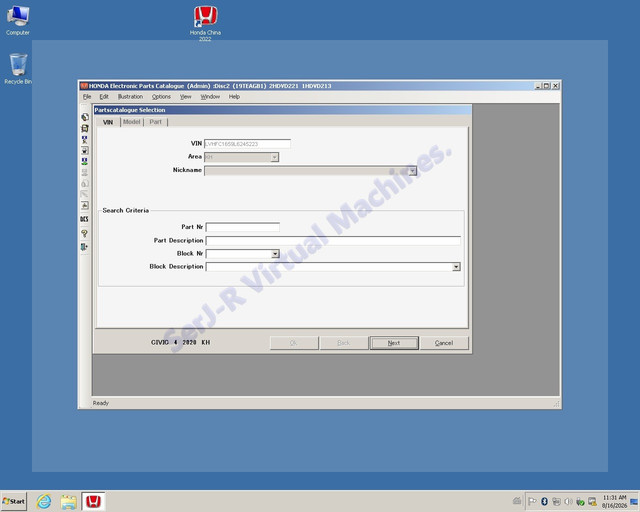Click the greyed icon below the printer icon
The width and height of the screenshot is (640, 512).
coord(84,183)
